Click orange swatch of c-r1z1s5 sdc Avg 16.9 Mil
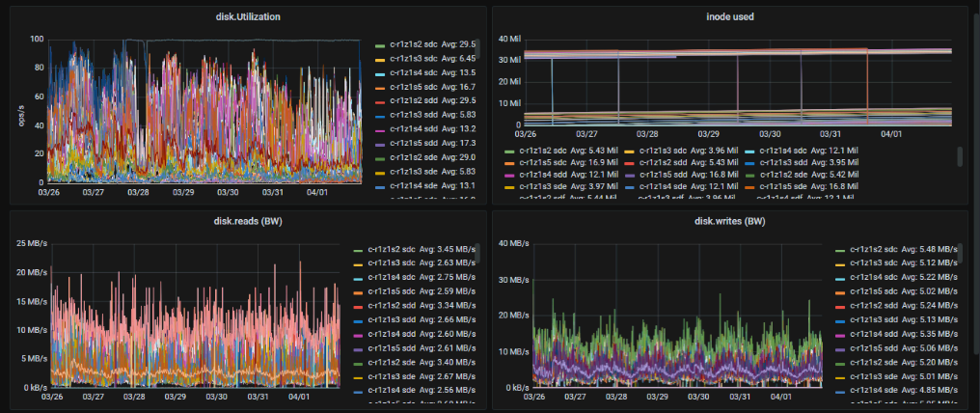Viewport: 980px width, 413px height. [510, 162]
